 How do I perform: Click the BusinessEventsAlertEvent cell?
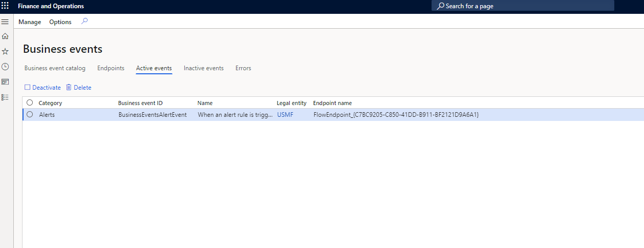coord(153,115)
